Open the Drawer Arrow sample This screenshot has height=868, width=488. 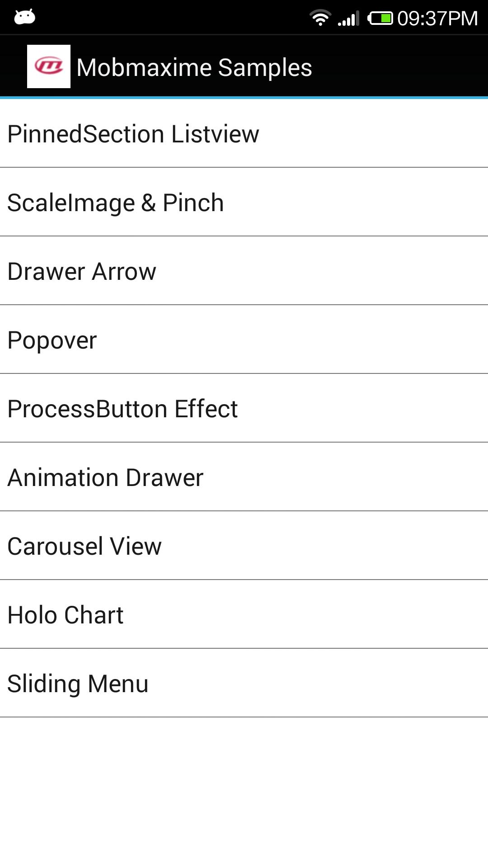pyautogui.click(x=81, y=271)
